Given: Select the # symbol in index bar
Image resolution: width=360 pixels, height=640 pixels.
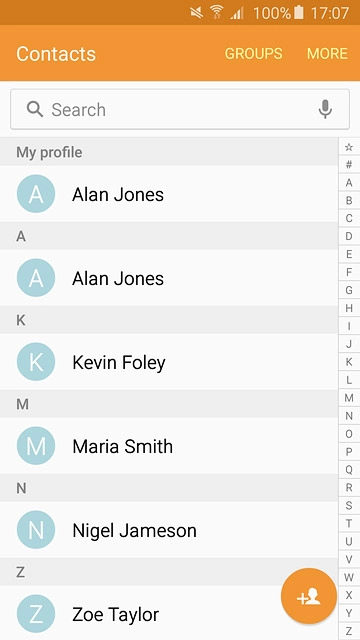Looking at the screenshot, I should coord(349,164).
